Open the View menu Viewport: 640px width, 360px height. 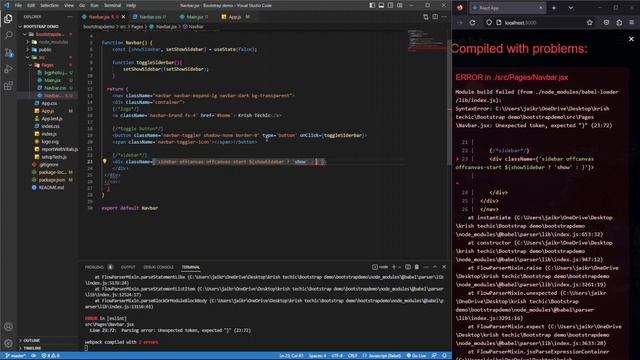tap(69, 5)
